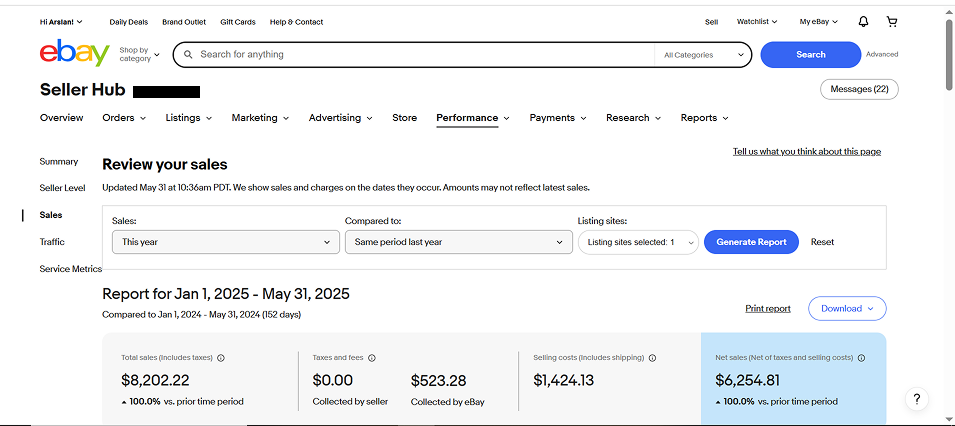This screenshot has width=955, height=426.
Task: Click the Reset link
Action: [822, 242]
